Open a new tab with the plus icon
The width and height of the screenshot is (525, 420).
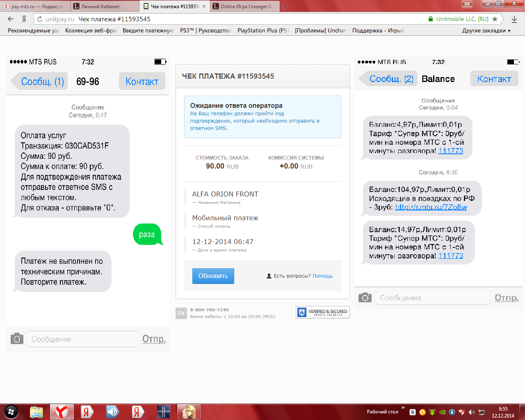285,6
